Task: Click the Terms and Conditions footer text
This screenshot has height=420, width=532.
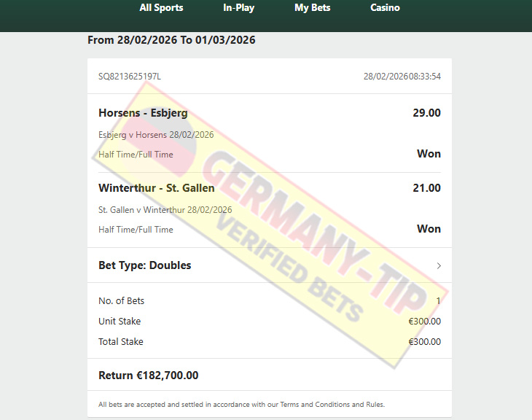Action: (241, 405)
